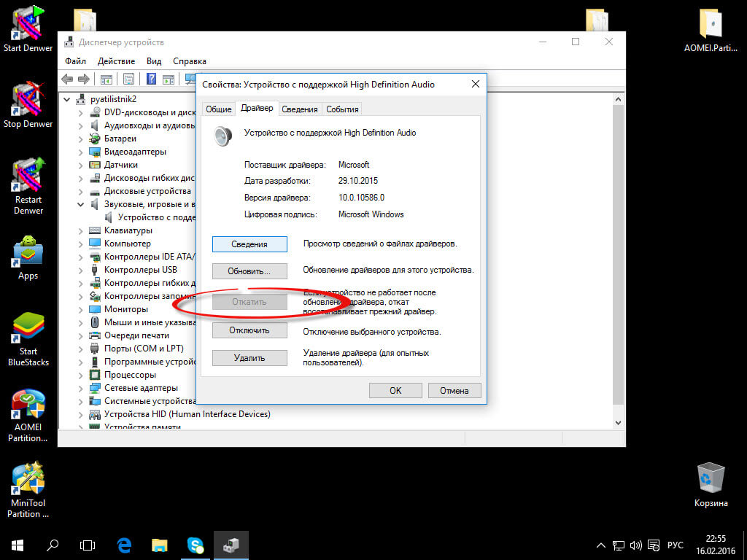This screenshot has height=560, width=747.
Task: Click the Обновить... driver button
Action: [249, 271]
